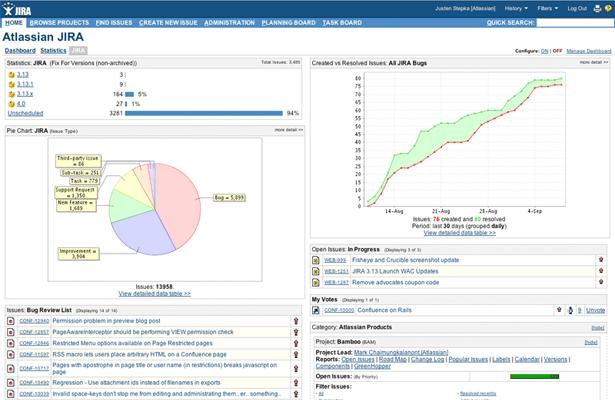
Task: Go to the HOME menu item
Action: [x=14, y=23]
